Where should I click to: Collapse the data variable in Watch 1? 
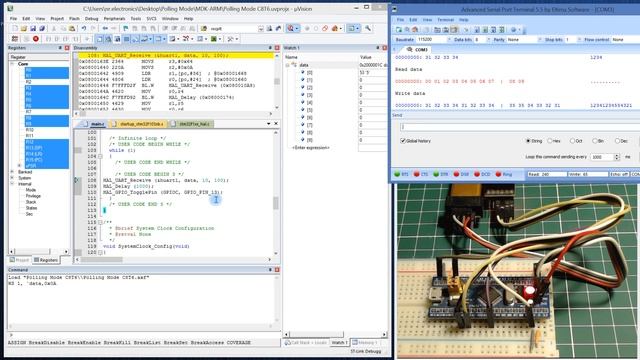(287, 65)
